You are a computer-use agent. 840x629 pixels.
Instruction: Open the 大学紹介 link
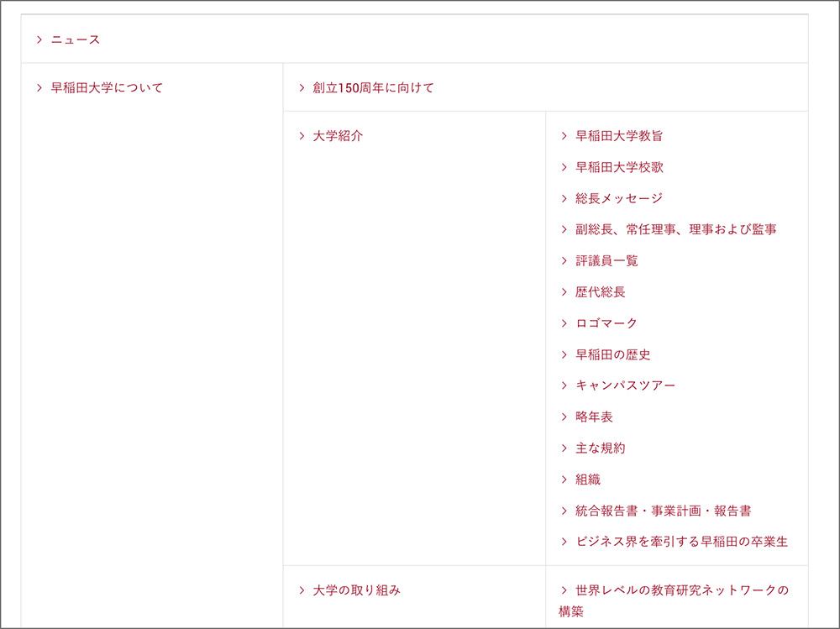click(338, 136)
